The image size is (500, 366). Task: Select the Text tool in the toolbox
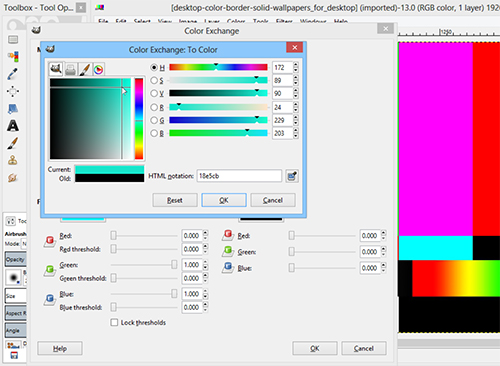[13, 126]
